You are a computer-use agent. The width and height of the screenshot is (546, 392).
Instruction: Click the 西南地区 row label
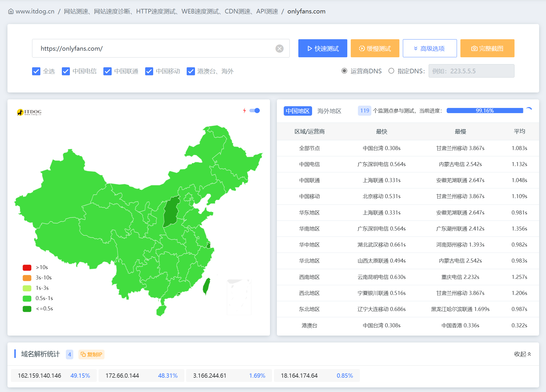(310, 277)
